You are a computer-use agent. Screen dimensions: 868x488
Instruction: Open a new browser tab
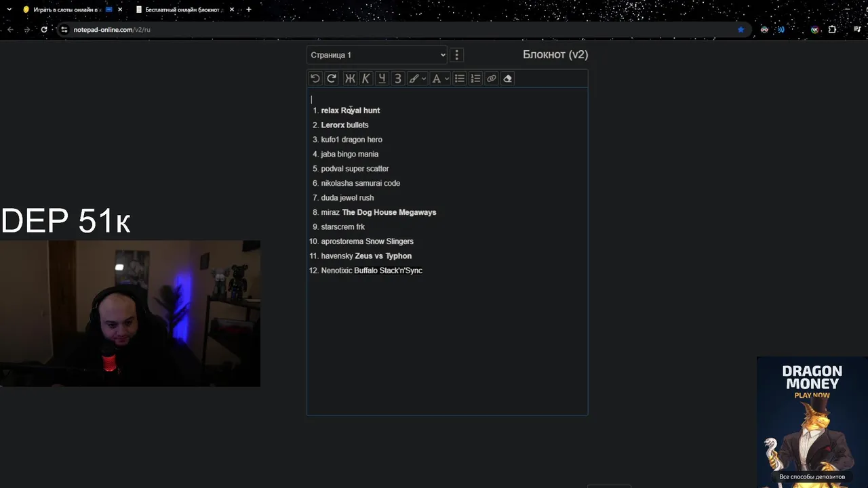tap(249, 9)
